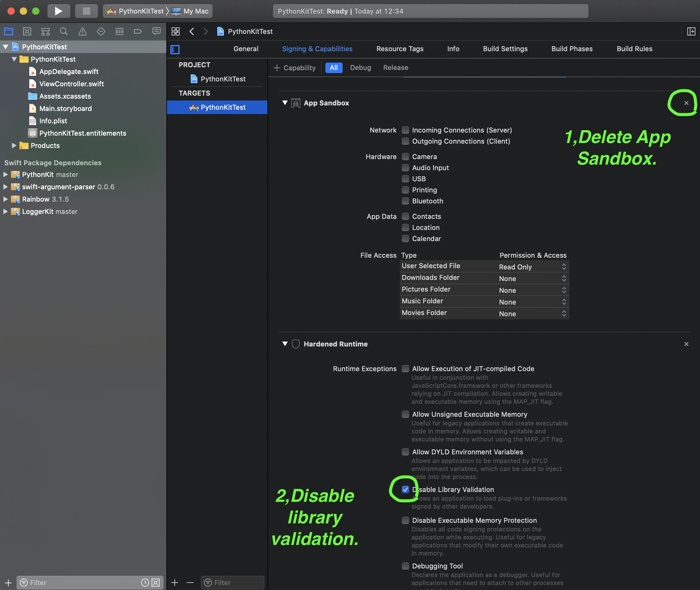Uncheck Disable Library Validation
The width and height of the screenshot is (700, 590).
point(405,489)
